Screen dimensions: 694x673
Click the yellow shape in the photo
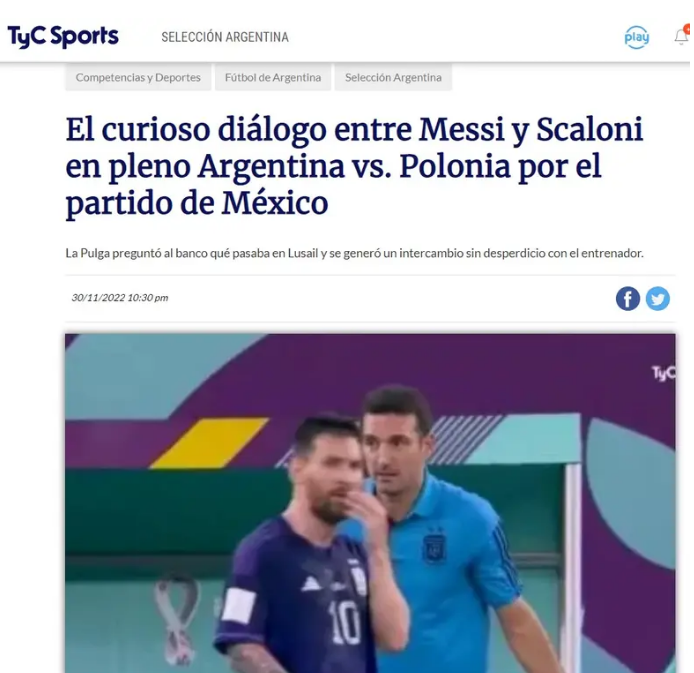tap(210, 443)
